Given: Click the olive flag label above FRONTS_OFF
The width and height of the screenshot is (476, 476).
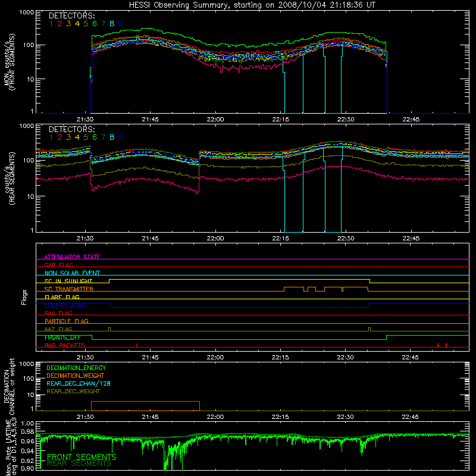Looking at the screenshot, I should click(x=58, y=329).
